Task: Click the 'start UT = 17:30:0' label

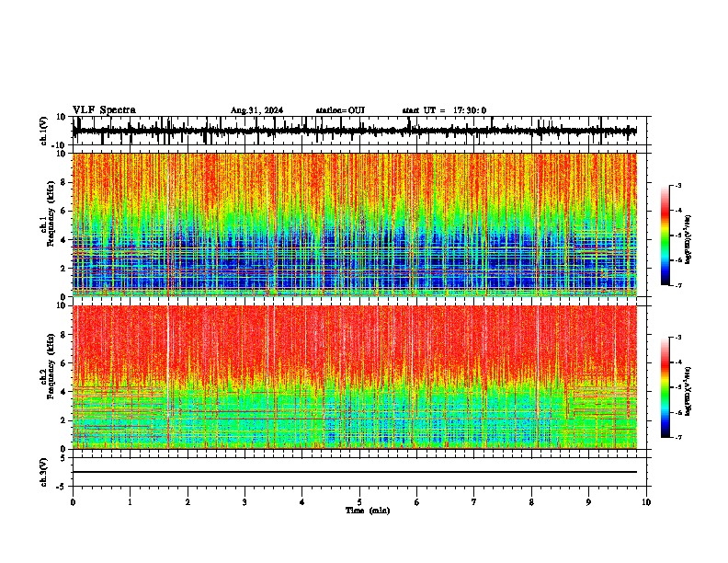Action: [444, 110]
